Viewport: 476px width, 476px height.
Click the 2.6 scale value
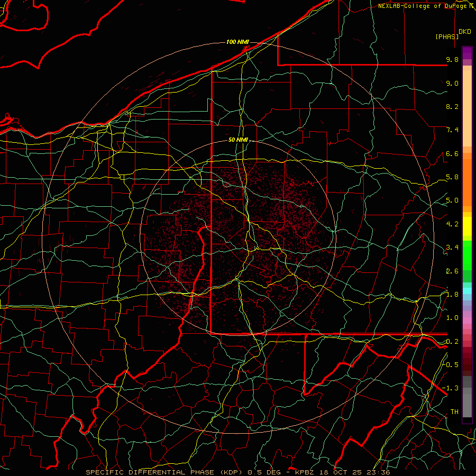coord(452,271)
